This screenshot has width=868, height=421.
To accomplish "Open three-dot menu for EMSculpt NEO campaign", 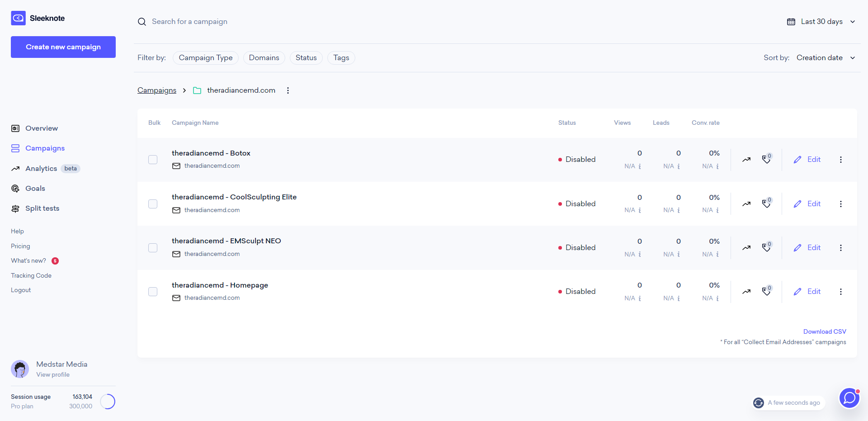I will coord(841,248).
